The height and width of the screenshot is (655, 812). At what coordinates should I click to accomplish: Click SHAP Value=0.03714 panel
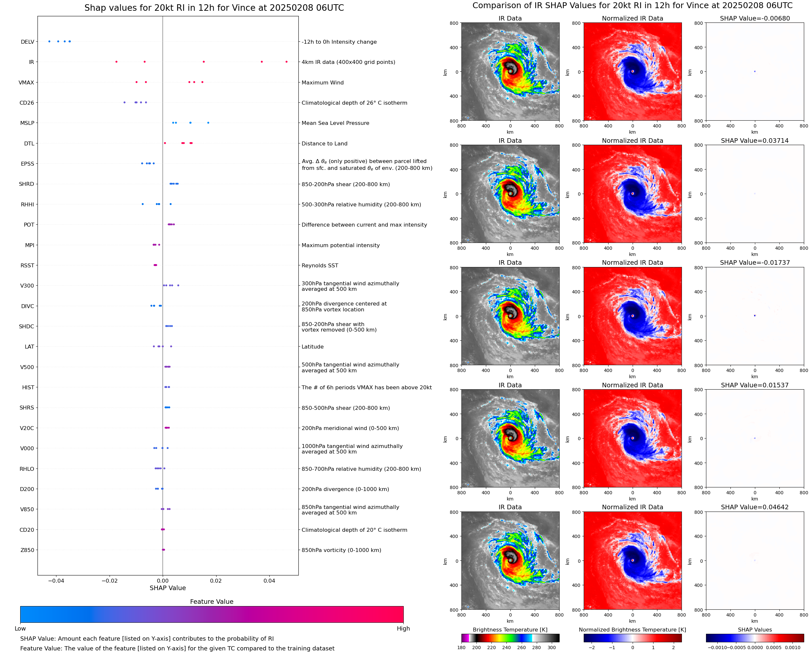click(x=755, y=194)
